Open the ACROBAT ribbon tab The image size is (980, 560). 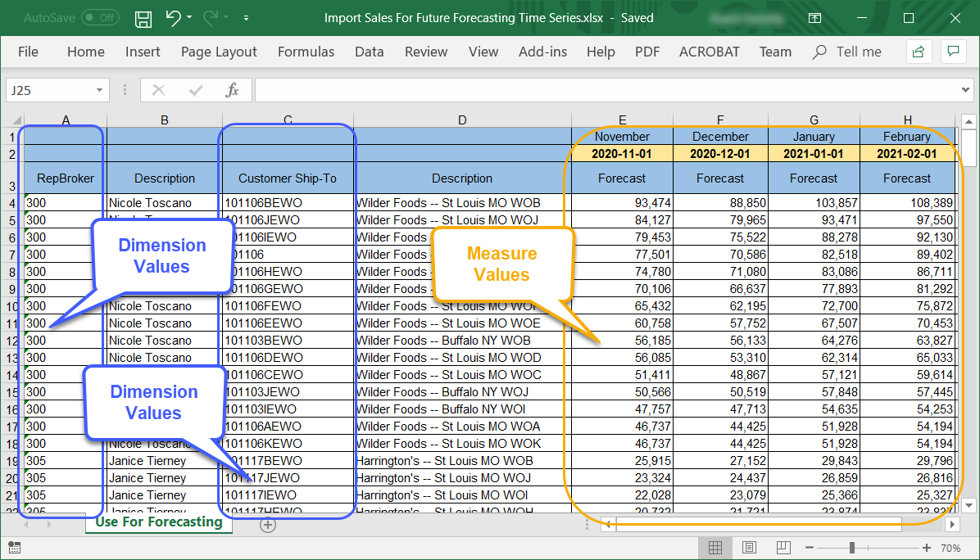pos(709,51)
